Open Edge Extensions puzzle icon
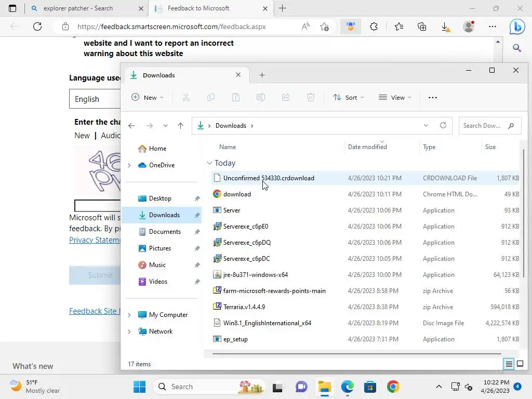Screen dimensions: 532x399 click(374, 26)
